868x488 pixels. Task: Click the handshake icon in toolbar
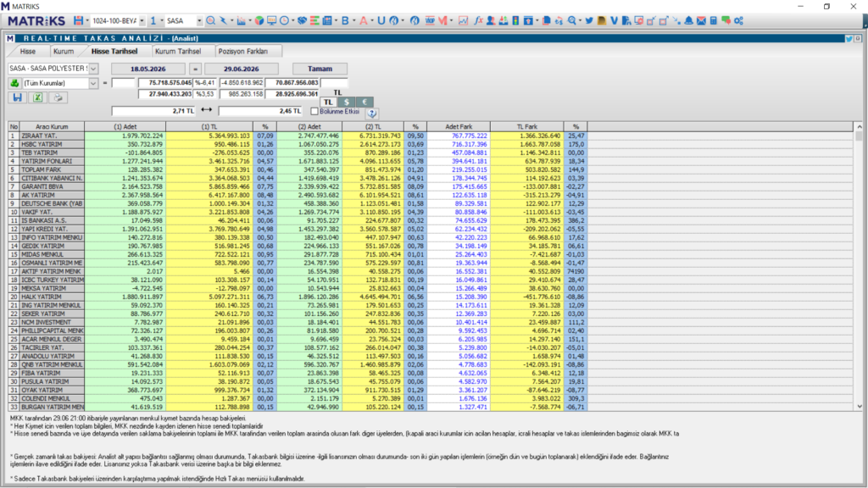[x=302, y=20]
